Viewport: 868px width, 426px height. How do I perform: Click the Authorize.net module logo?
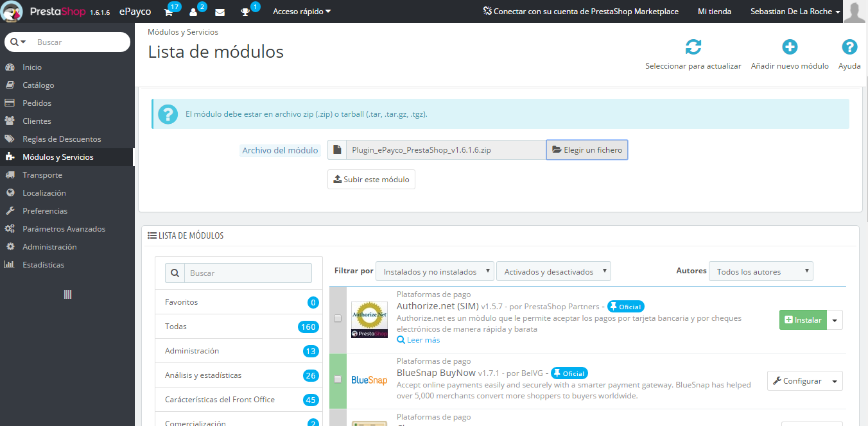click(369, 320)
